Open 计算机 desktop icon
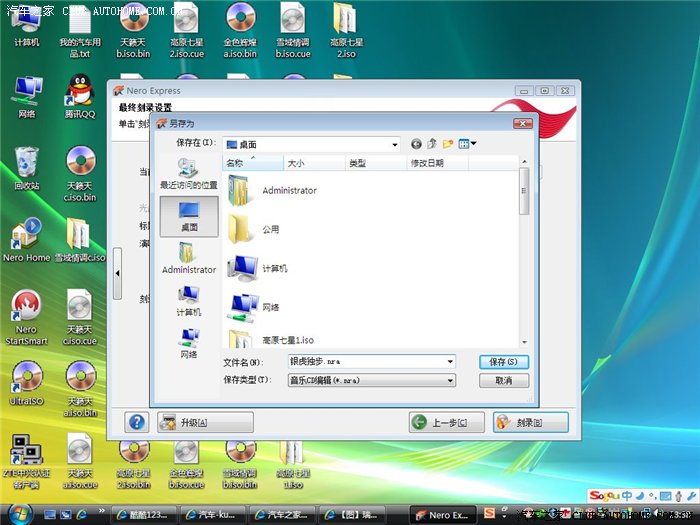700x525 pixels. [26, 26]
